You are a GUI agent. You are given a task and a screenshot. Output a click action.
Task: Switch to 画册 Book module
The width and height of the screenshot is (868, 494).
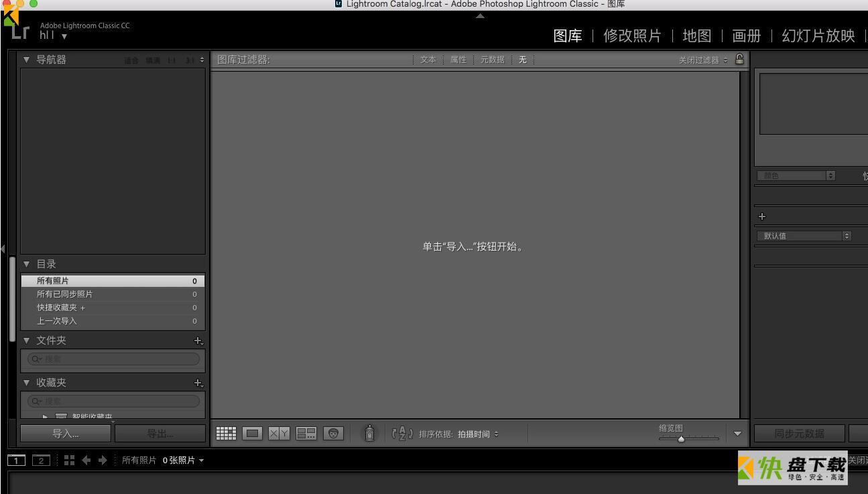tap(747, 36)
